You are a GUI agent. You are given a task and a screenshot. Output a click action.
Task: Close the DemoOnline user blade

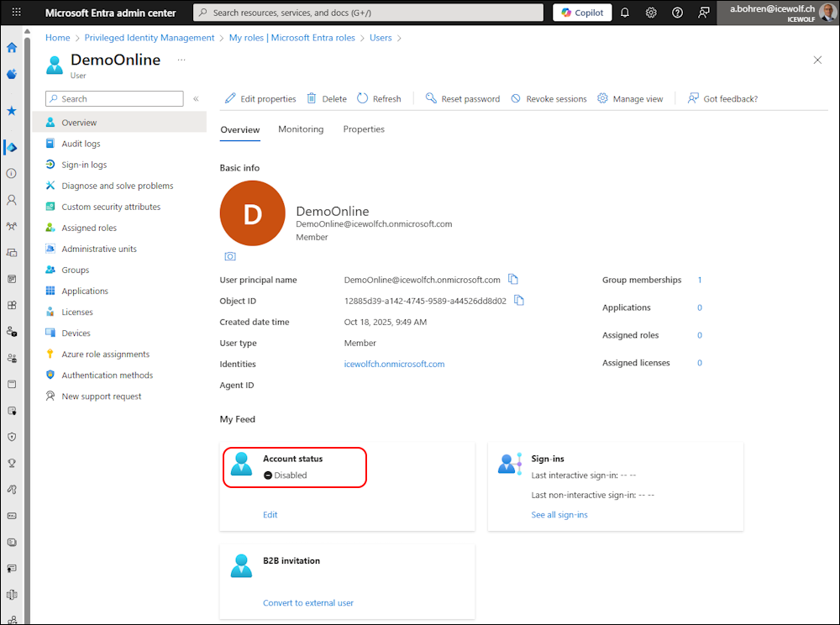pos(817,60)
